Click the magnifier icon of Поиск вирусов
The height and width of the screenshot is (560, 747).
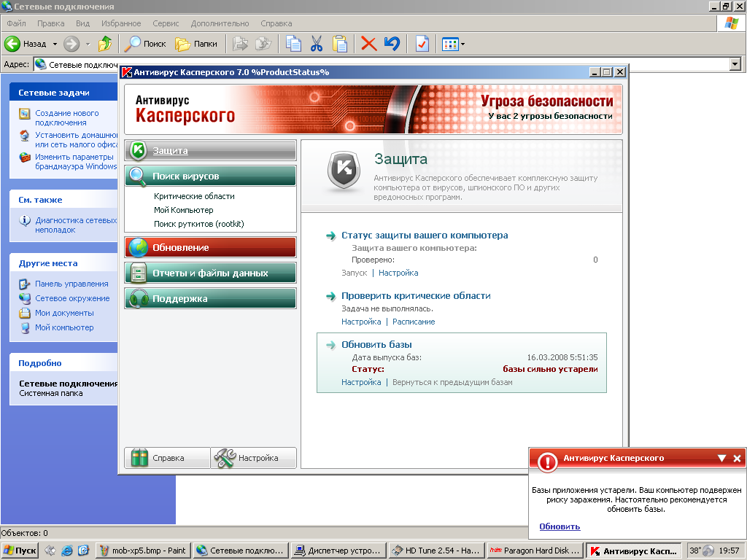pyautogui.click(x=138, y=176)
